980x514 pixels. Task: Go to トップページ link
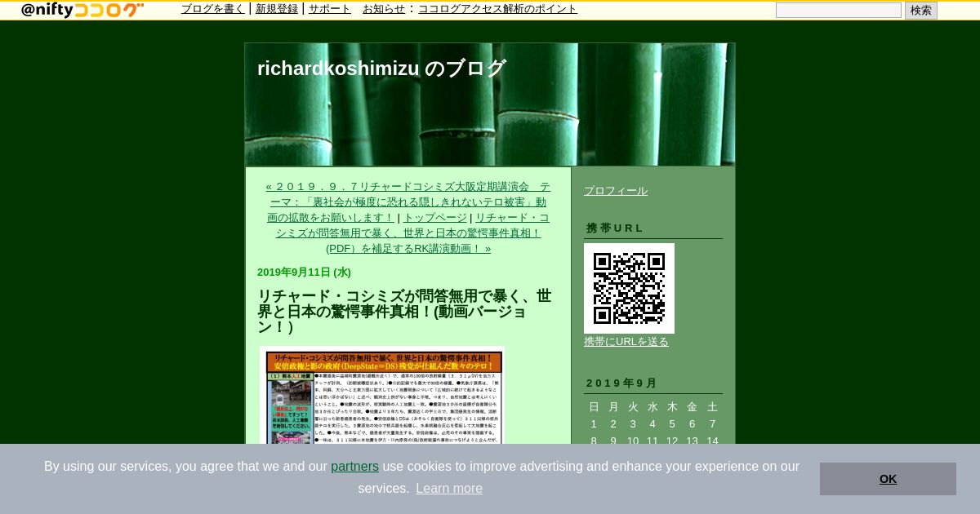[x=434, y=218]
